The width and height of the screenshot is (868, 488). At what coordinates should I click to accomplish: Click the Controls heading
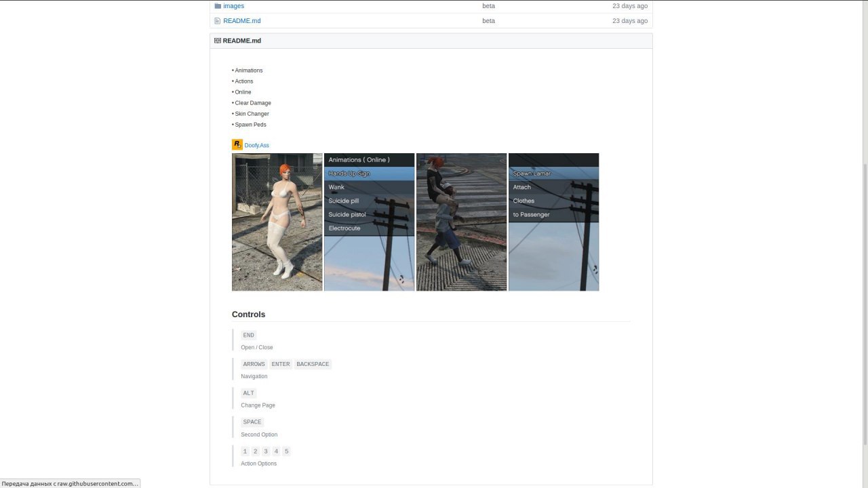click(248, 314)
